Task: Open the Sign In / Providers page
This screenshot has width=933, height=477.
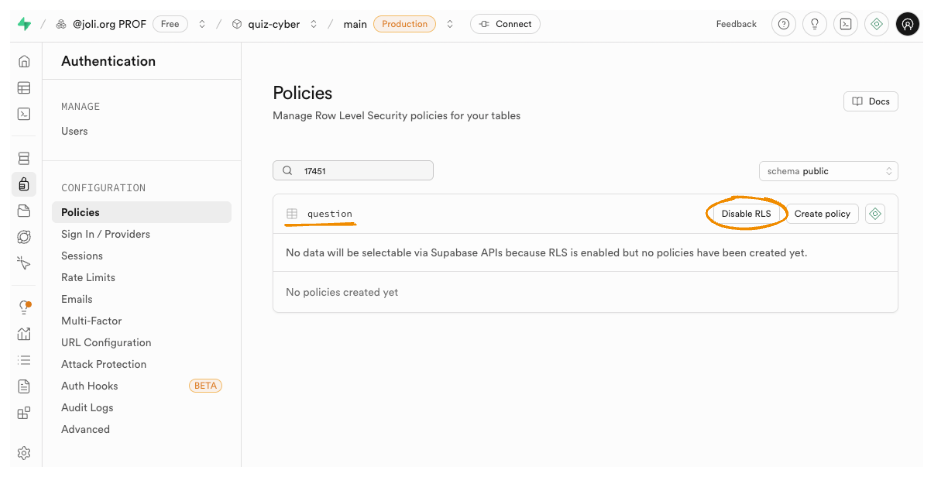Action: pos(105,234)
